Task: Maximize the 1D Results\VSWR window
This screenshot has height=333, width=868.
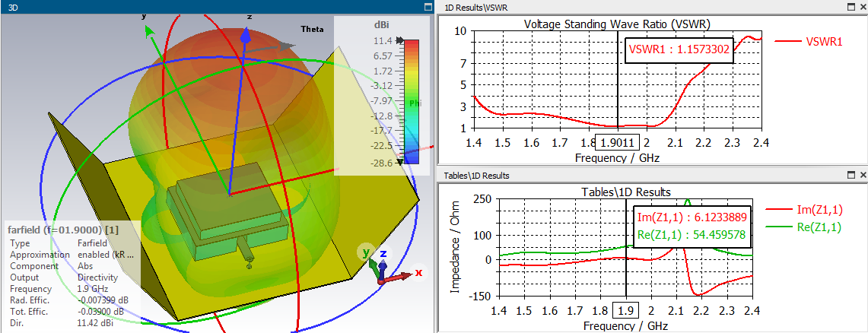Action: (851, 7)
